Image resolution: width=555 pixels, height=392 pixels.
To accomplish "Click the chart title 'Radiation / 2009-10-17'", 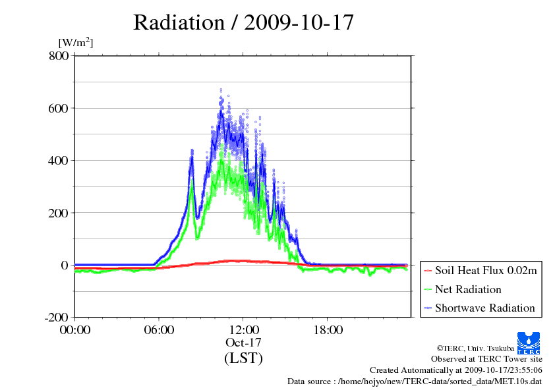I will point(243,22).
